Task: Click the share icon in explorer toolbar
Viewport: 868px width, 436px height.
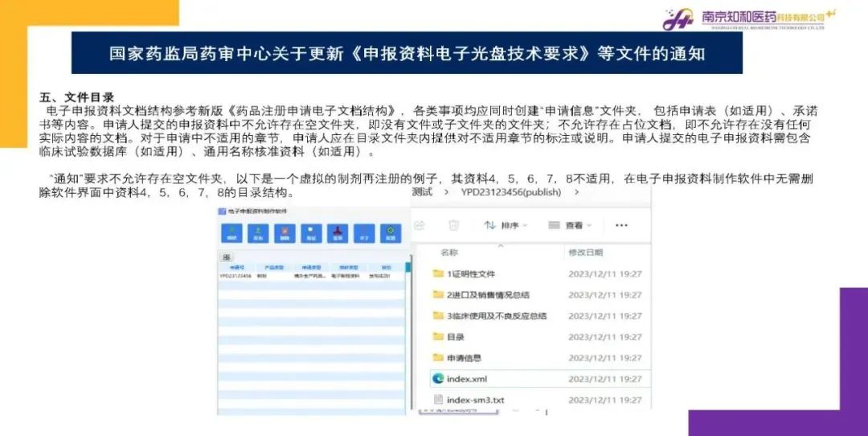Action: pos(419,225)
